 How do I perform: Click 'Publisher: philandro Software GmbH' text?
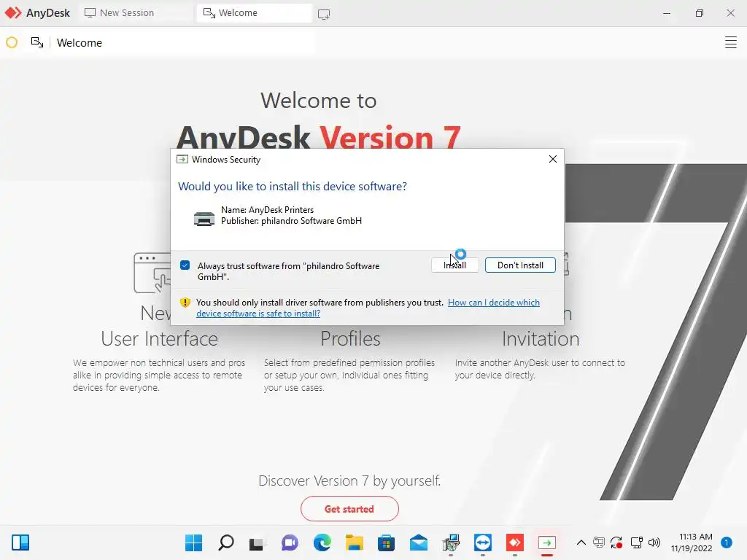[291, 220]
